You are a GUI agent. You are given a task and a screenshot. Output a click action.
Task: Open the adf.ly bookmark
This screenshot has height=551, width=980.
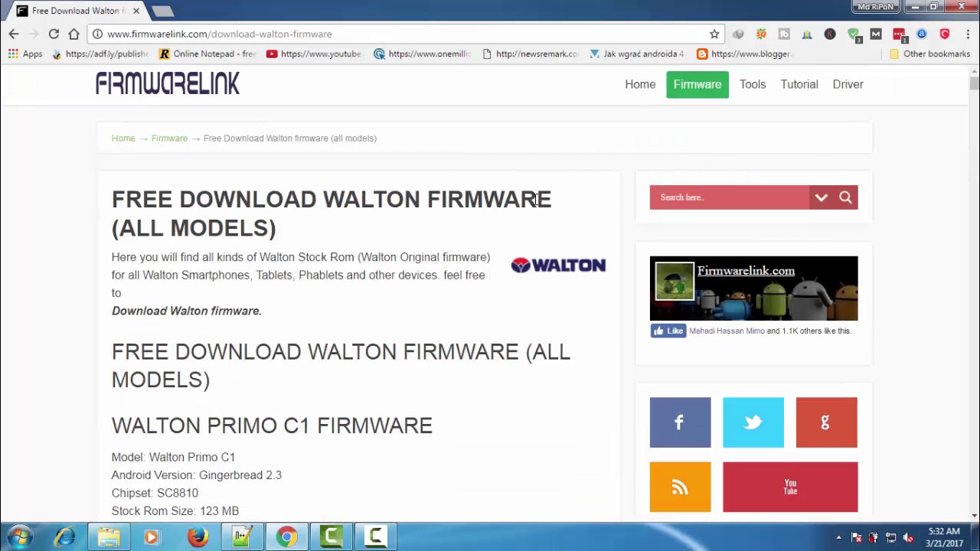[100, 54]
